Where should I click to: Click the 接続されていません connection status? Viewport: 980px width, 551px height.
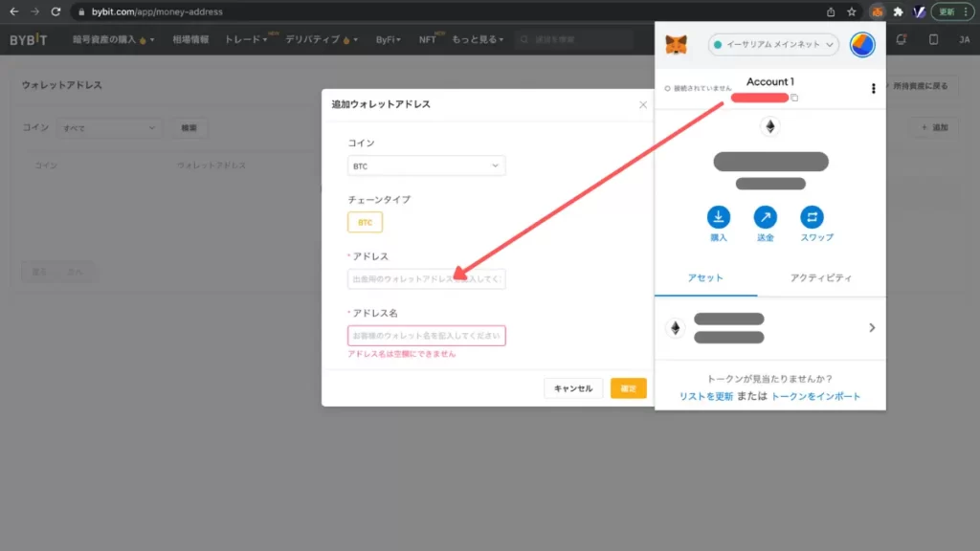(698, 89)
